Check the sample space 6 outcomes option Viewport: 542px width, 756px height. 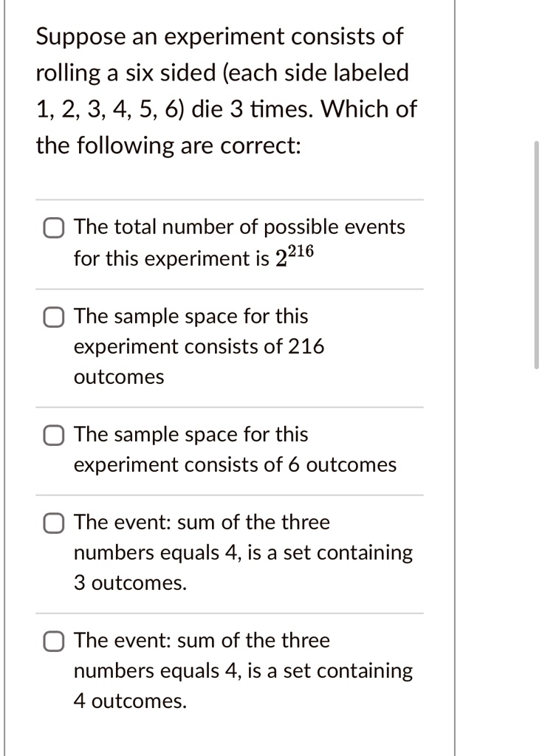52,435
